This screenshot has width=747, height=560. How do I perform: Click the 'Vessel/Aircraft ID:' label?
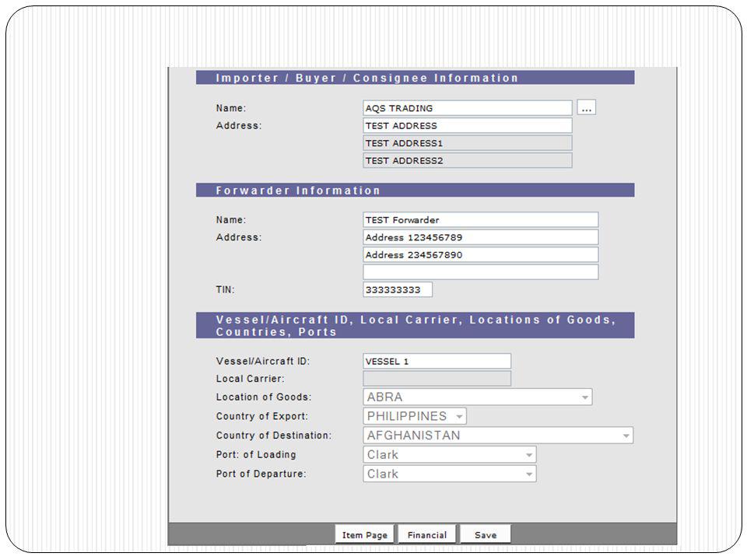click(262, 361)
